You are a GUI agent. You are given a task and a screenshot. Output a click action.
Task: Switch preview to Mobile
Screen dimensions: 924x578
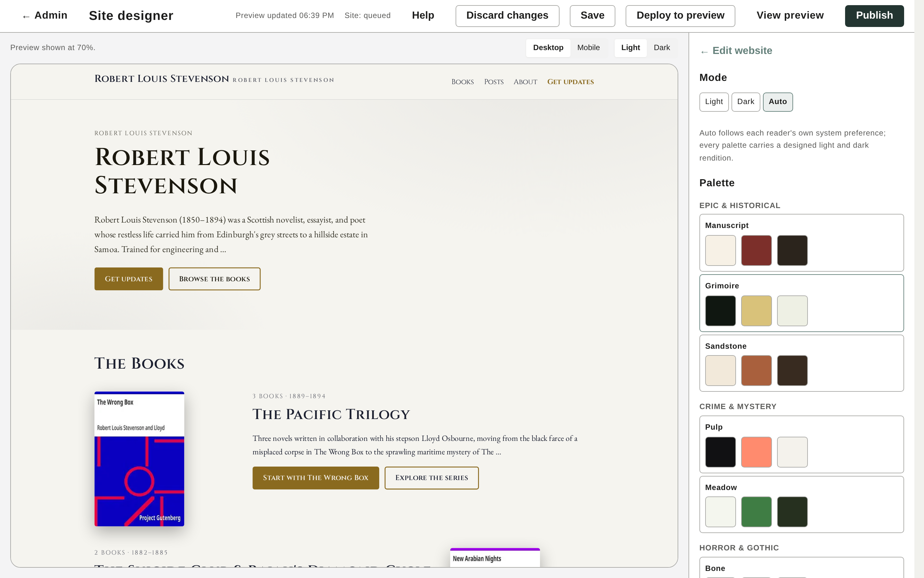click(588, 48)
